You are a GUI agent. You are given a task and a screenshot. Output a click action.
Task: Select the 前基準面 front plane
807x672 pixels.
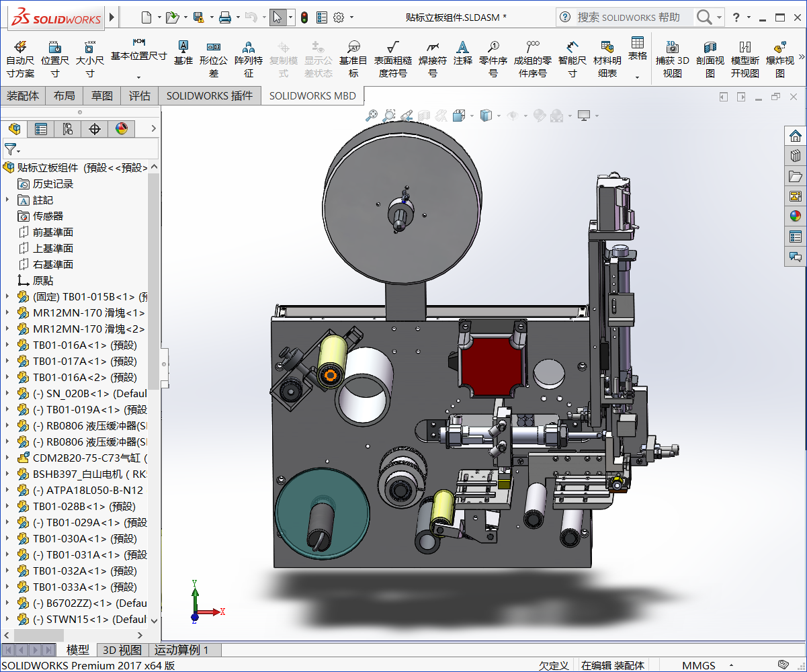[46, 232]
